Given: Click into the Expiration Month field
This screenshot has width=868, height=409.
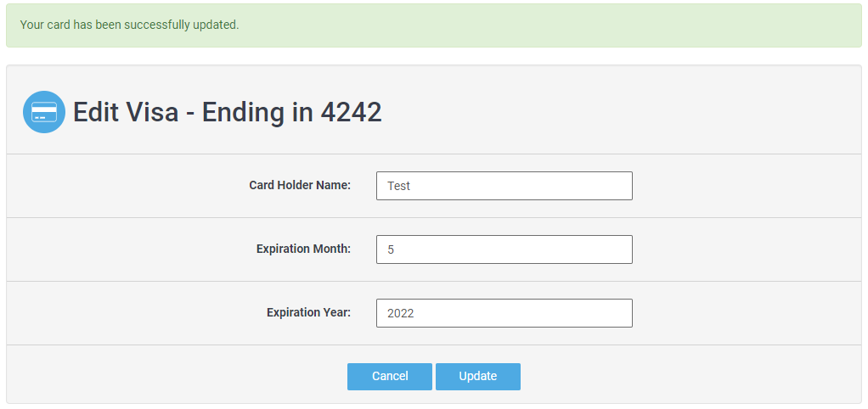Looking at the screenshot, I should [504, 249].
